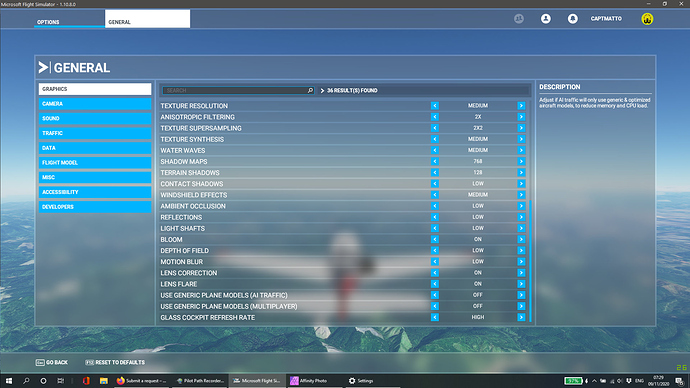The width and height of the screenshot is (690, 388).
Task: Raise Ambient Occlusion with the right arrow
Action: (x=521, y=206)
